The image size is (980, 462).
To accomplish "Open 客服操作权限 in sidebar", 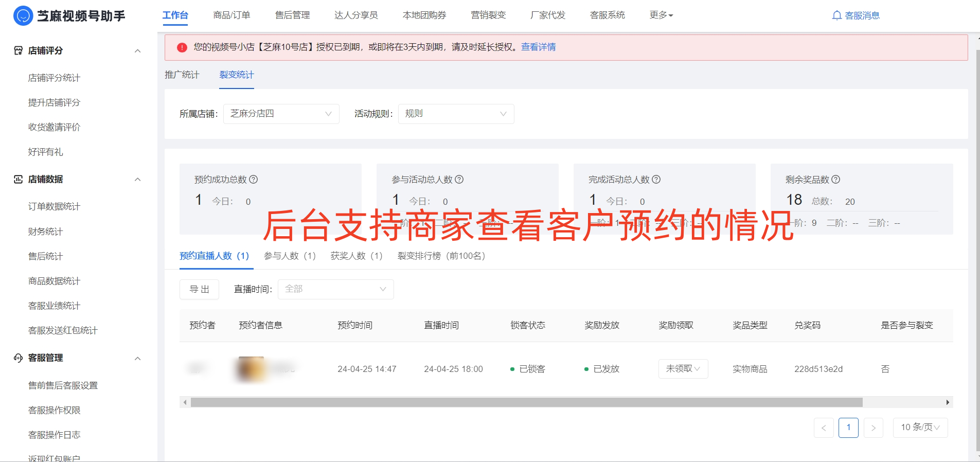I will 54,410.
